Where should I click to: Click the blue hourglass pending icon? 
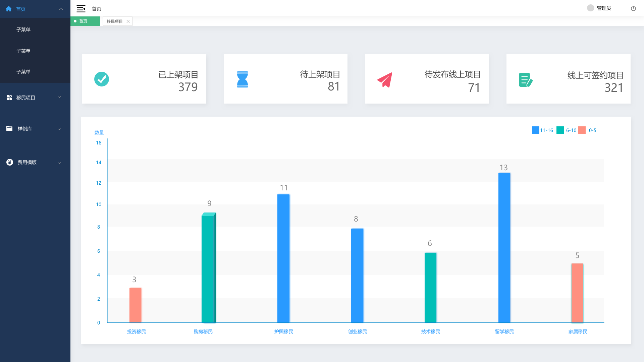click(243, 79)
